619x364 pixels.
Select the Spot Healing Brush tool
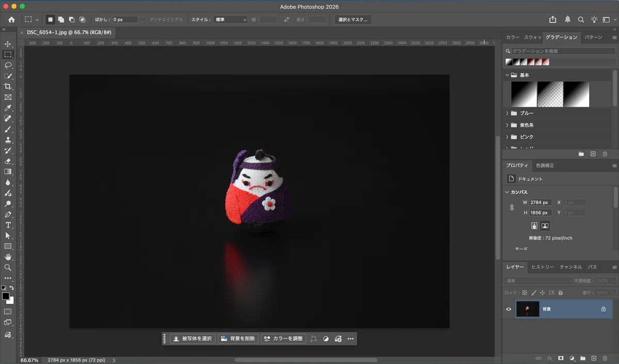click(8, 119)
